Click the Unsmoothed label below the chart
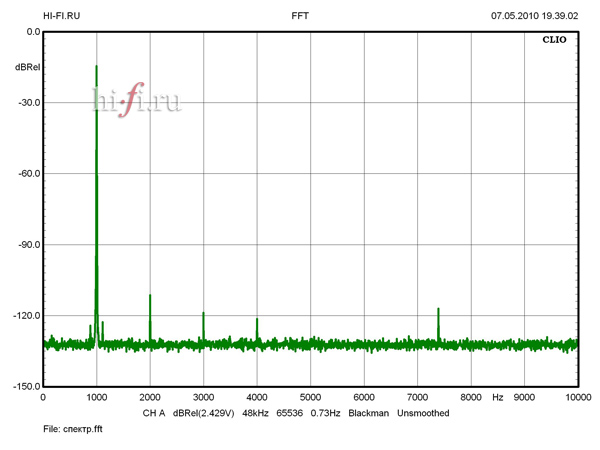 tap(423, 413)
